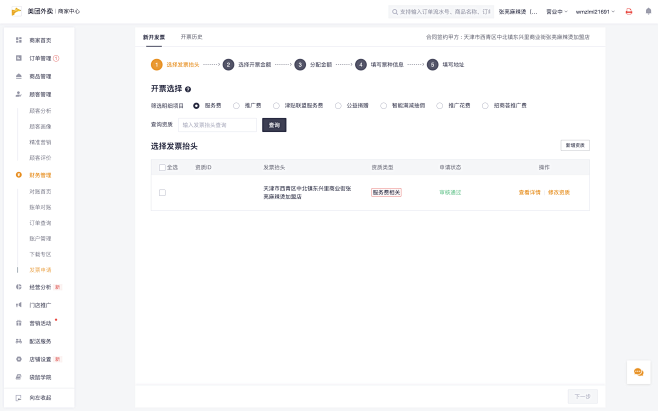Switch to the 开票历史 tab
The height and width of the screenshot is (411, 658).
click(191, 36)
